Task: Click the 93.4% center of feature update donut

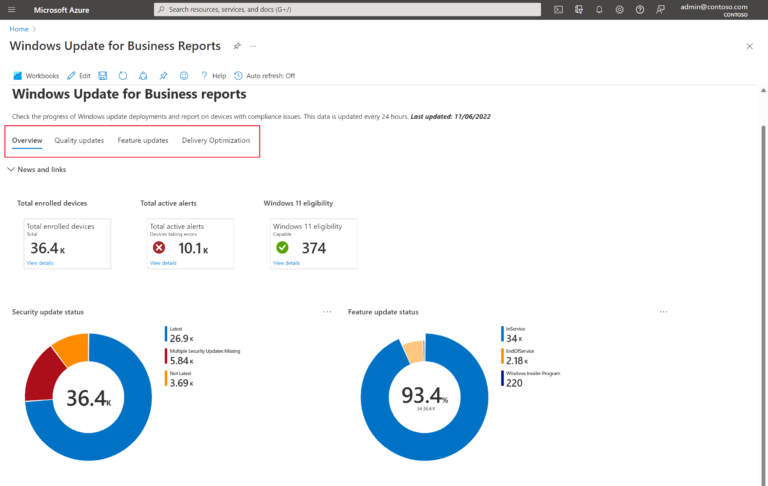Action: (425, 395)
